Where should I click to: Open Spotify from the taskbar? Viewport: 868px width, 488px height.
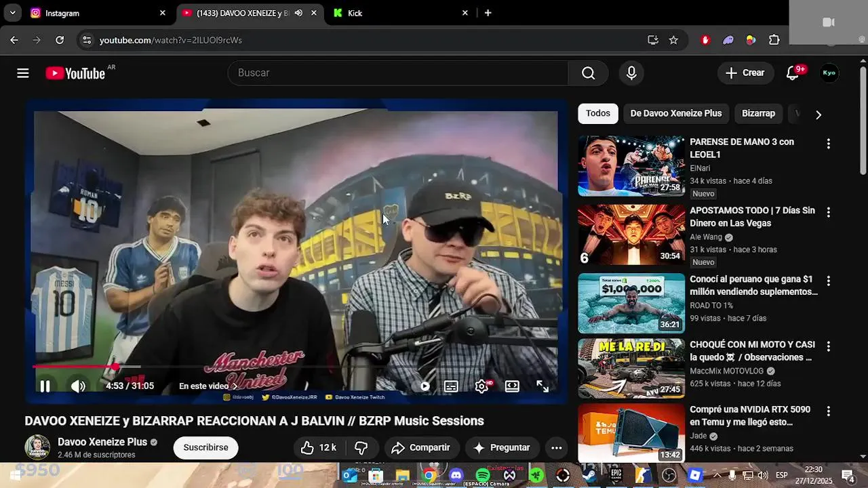483,475
